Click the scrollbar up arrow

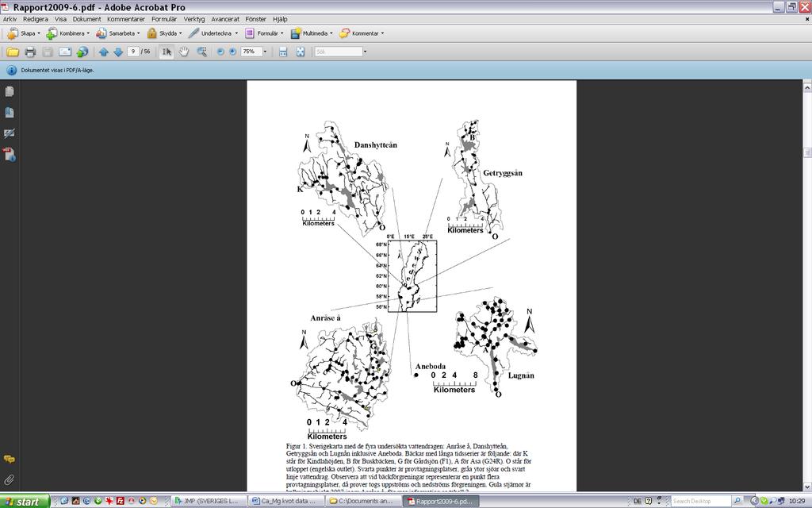pos(807,87)
